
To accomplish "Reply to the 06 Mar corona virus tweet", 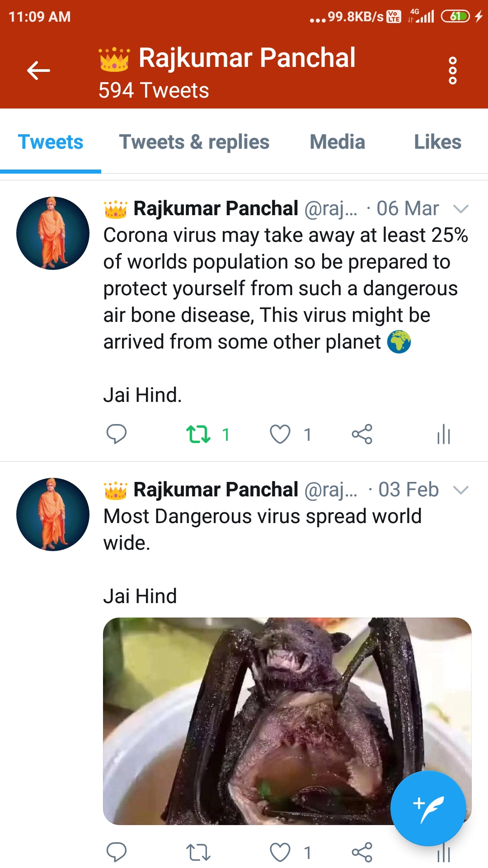I will (116, 434).
